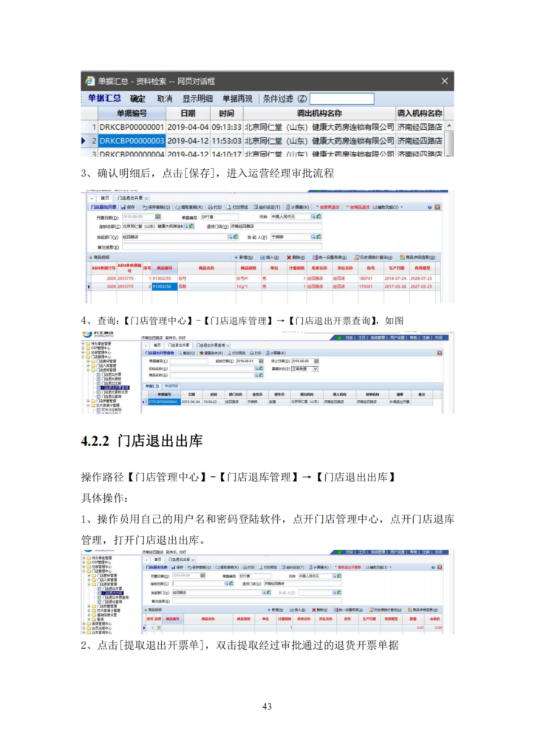Expand 待办事宜管理 tree node in query screen

coord(83,344)
